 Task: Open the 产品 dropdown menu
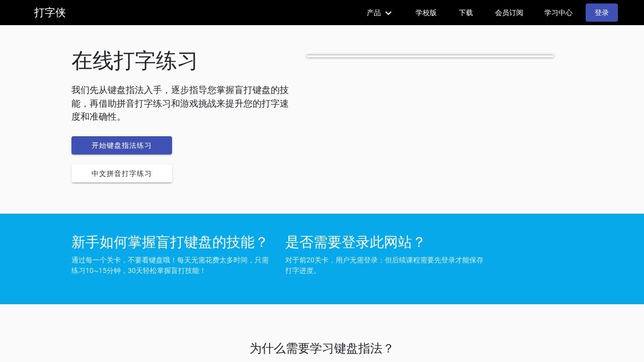pos(373,13)
